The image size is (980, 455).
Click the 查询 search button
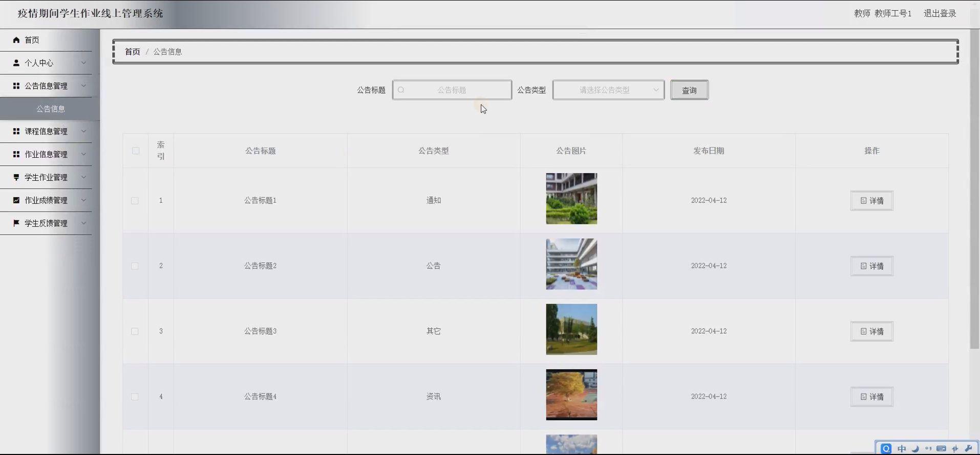[x=689, y=90]
